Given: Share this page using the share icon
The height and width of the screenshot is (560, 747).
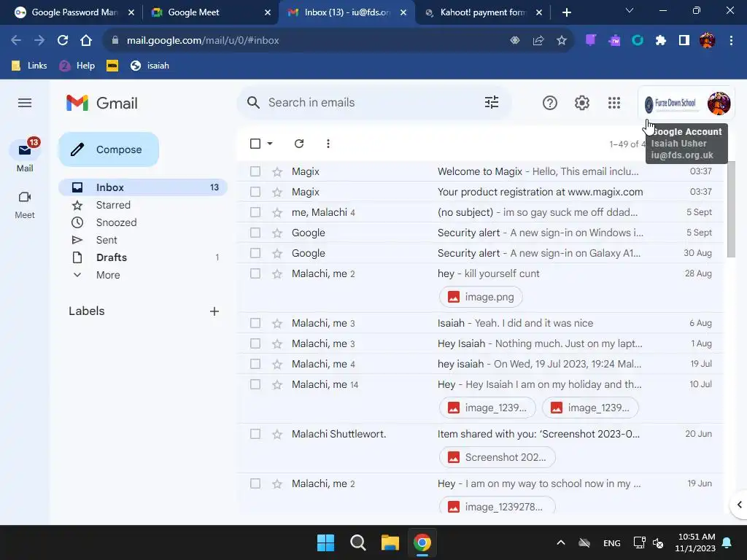Looking at the screenshot, I should click(x=538, y=41).
